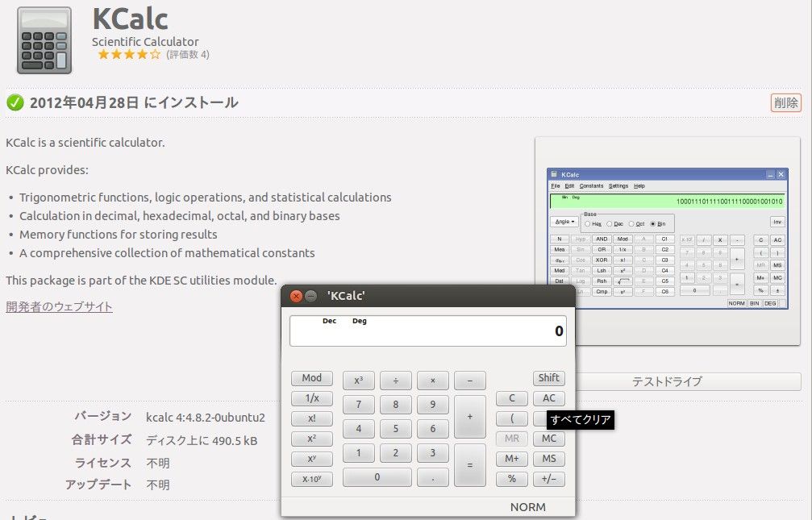Click the AC all-clear button
The width and height of the screenshot is (812, 520).
548,398
